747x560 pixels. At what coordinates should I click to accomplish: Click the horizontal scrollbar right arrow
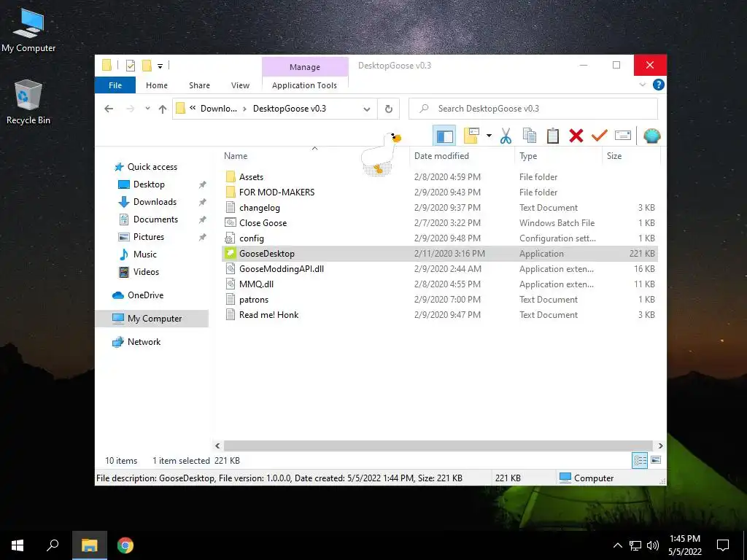(660, 446)
